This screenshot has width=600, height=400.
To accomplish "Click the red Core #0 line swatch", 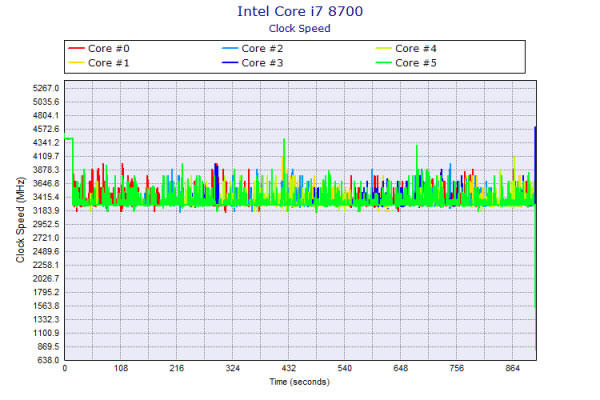I will [x=76, y=49].
